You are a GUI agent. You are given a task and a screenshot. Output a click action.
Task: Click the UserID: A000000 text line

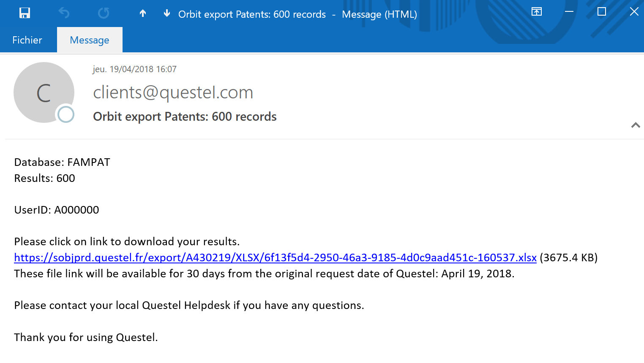pos(57,210)
